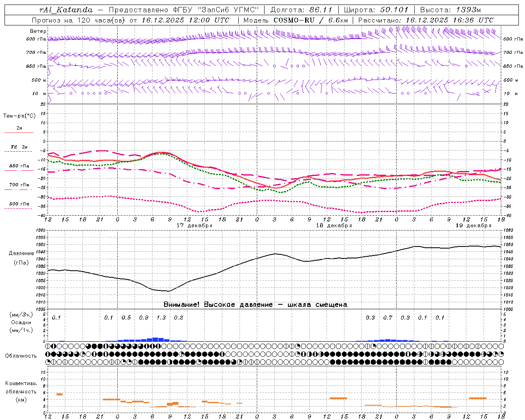
Task: Click the "Тем-ра(°C)" temperature axis title
Action: click(x=19, y=116)
